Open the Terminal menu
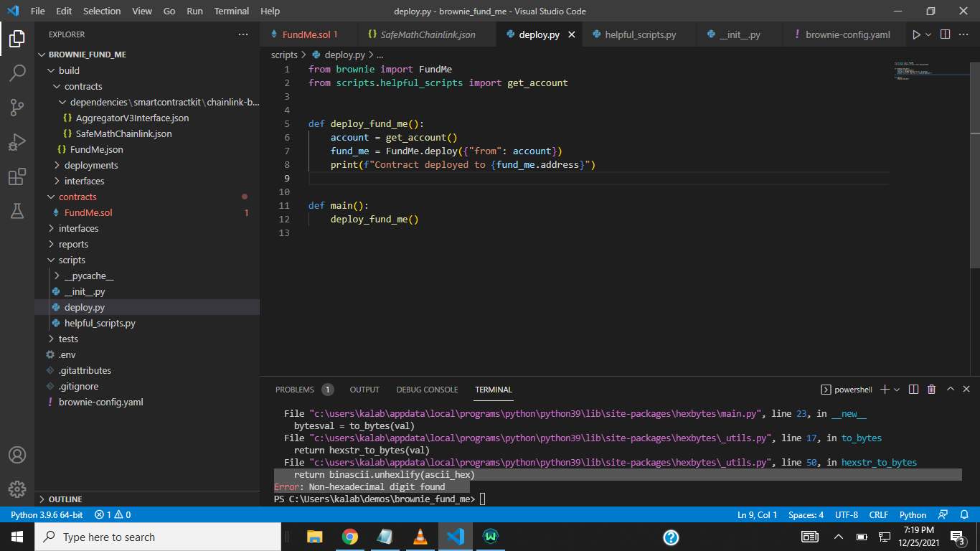980x551 pixels. (231, 11)
